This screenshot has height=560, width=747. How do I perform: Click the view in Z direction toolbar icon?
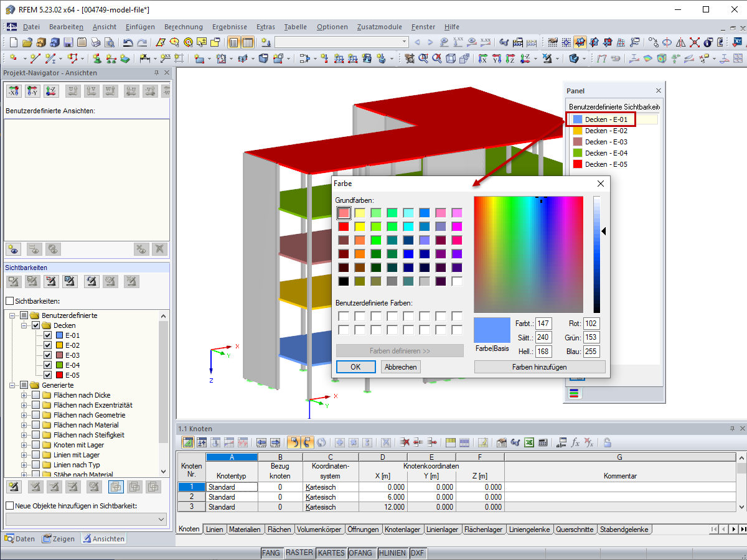tap(510, 58)
